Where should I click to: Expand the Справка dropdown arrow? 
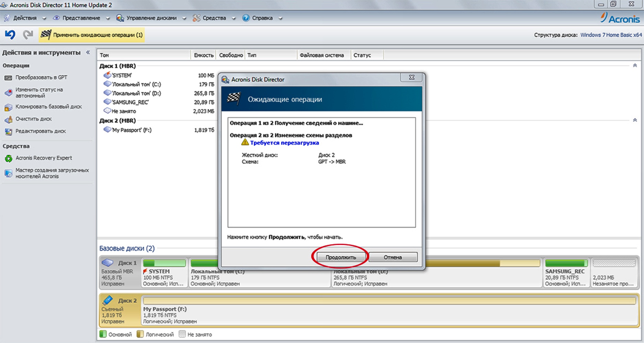point(280,19)
